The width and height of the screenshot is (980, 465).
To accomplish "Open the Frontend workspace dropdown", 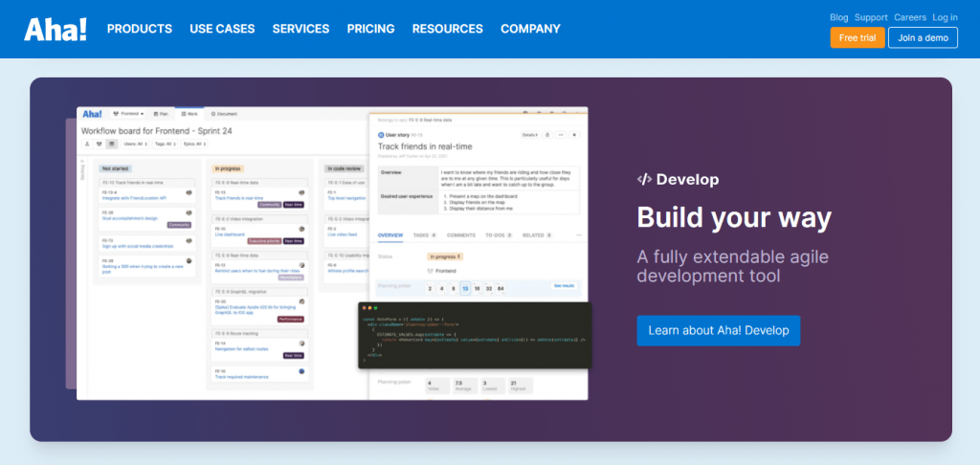I will coord(128,114).
